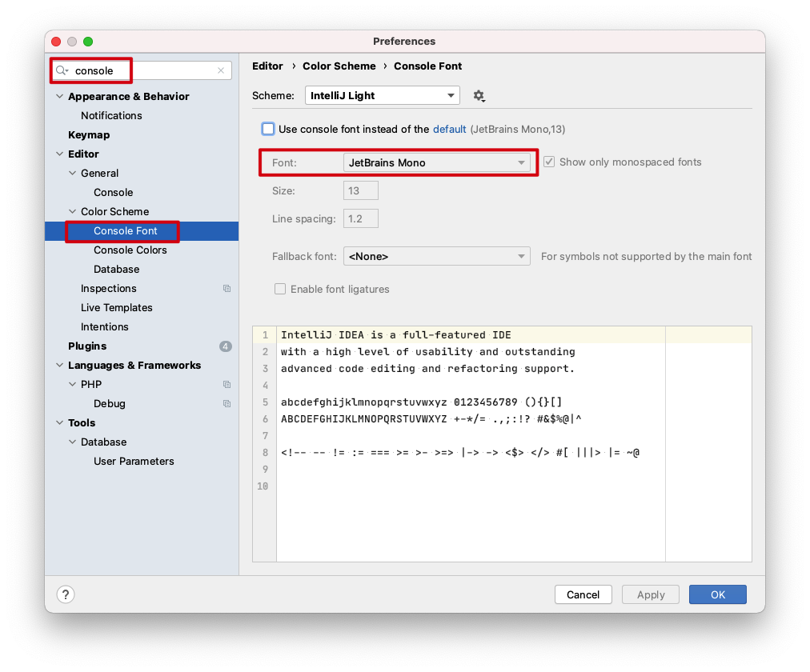810x672 pixels.
Task: Click 'Editor' in the breadcrumb
Action: coord(267,66)
